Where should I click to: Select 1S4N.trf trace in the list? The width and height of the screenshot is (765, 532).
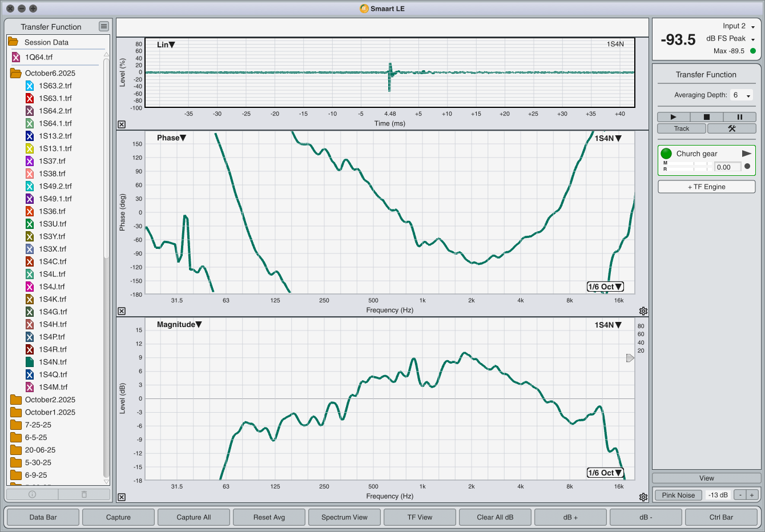tap(53, 362)
